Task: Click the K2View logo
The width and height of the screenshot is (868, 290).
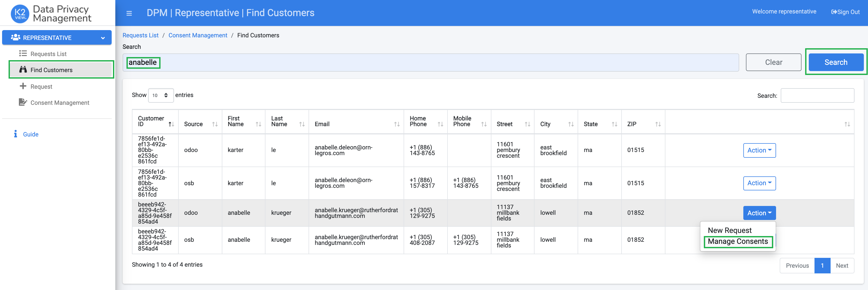Action: tap(20, 13)
